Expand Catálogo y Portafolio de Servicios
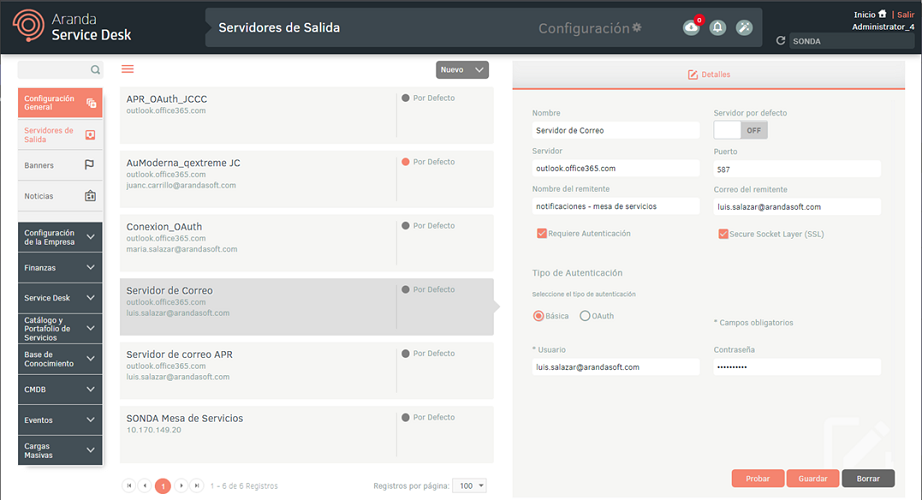The height and width of the screenshot is (500, 922). 60,328
